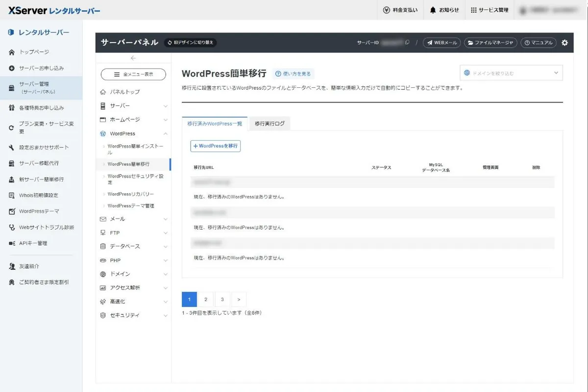Open サーバー移転代行 sidebar item
This screenshot has width=588, height=392.
coord(41,163)
